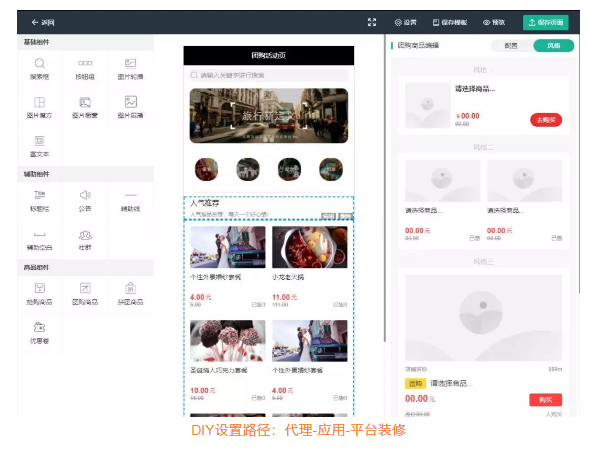Click the 预览 preview eye button
Screen dimensions: 600x465
[494, 22]
